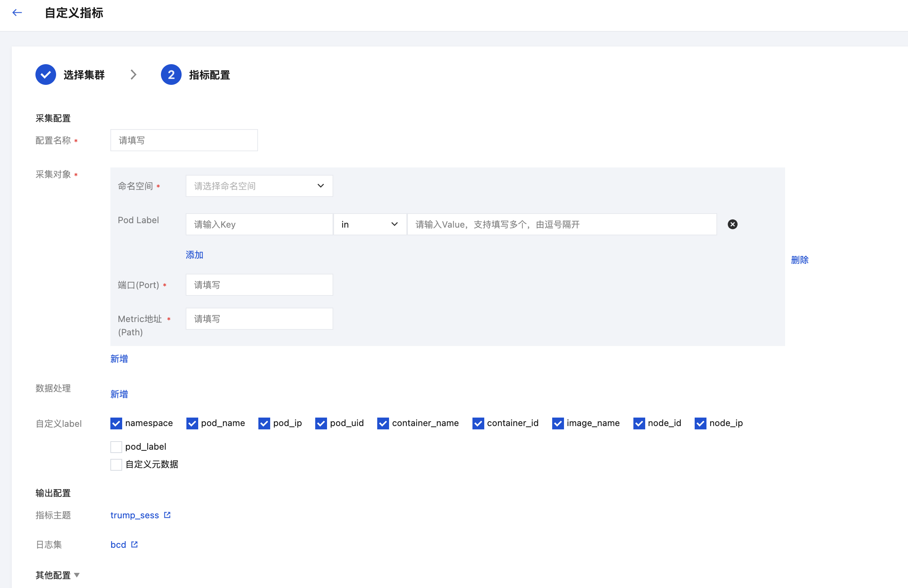Click the completed step checkmark icon
Viewport: 908px width, 588px height.
pyautogui.click(x=46, y=75)
